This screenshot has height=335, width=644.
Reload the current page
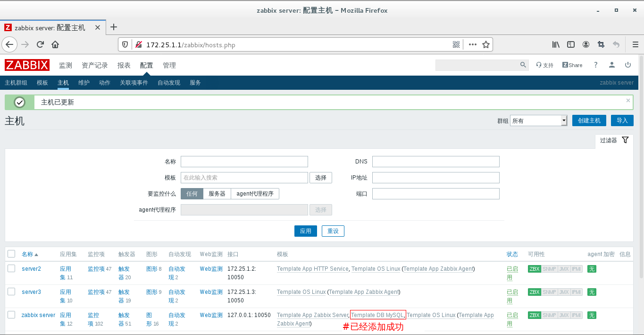[40, 44]
